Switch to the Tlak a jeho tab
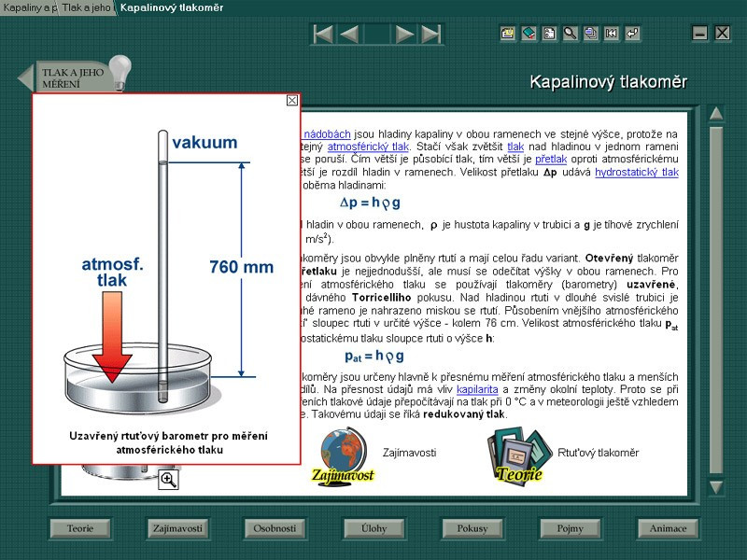This screenshot has height=560, width=747. 86,7
